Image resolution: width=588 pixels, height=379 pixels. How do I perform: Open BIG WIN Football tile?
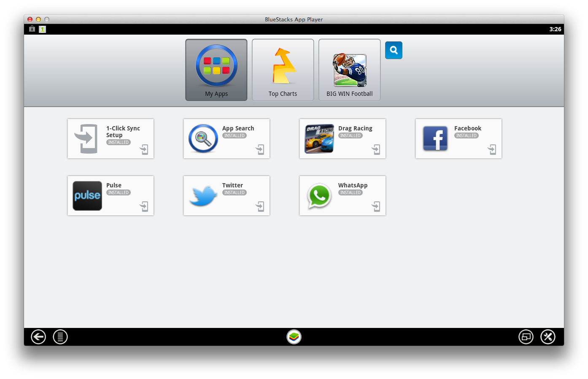click(x=350, y=70)
